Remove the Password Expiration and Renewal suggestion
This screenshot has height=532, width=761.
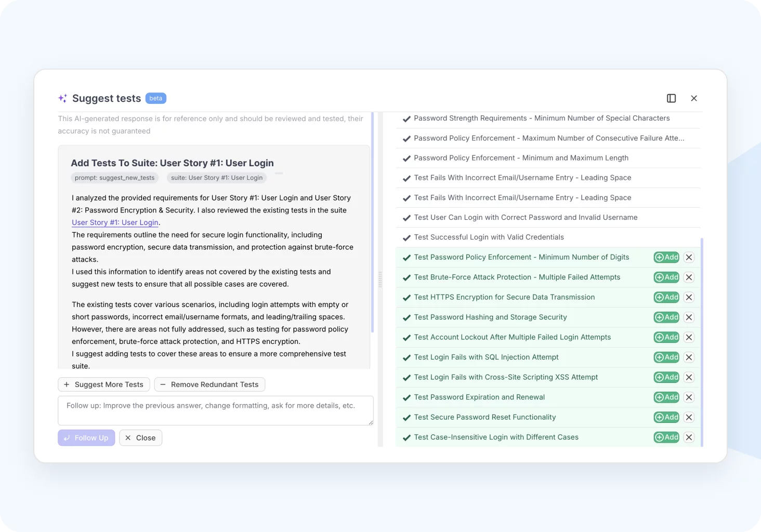click(x=689, y=397)
